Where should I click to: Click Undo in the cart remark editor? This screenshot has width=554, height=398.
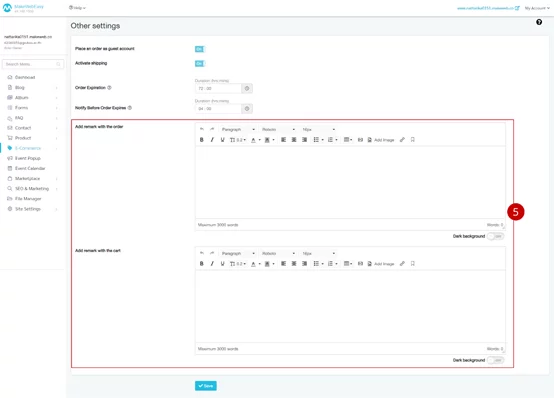[202, 253]
